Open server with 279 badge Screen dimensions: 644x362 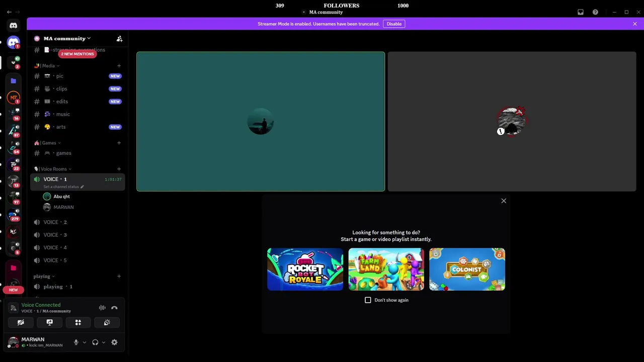coord(14,214)
